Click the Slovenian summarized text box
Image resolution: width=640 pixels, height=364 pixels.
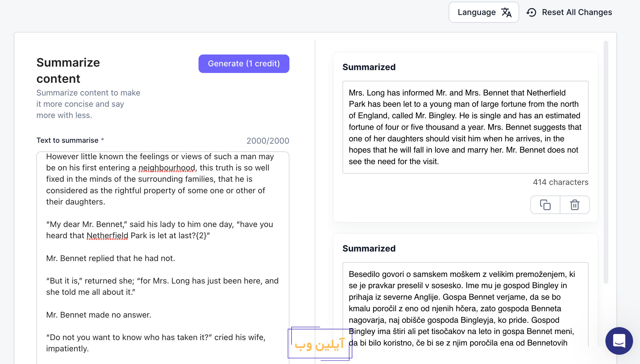point(465,309)
